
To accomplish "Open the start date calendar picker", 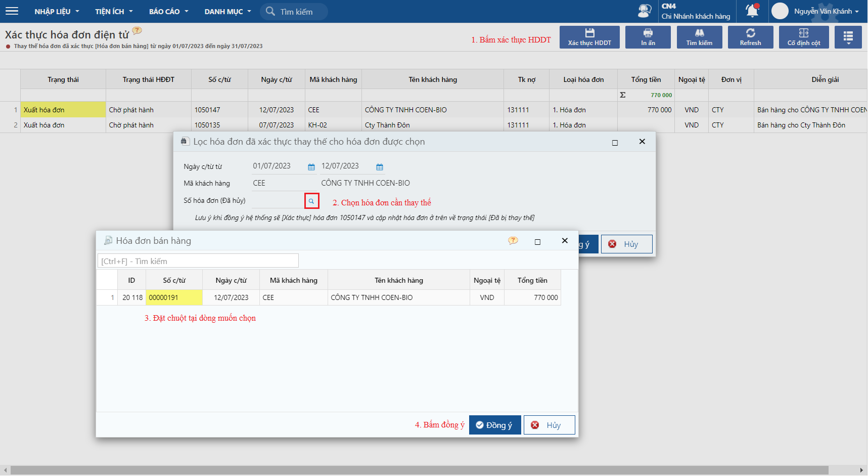I will 311,167.
